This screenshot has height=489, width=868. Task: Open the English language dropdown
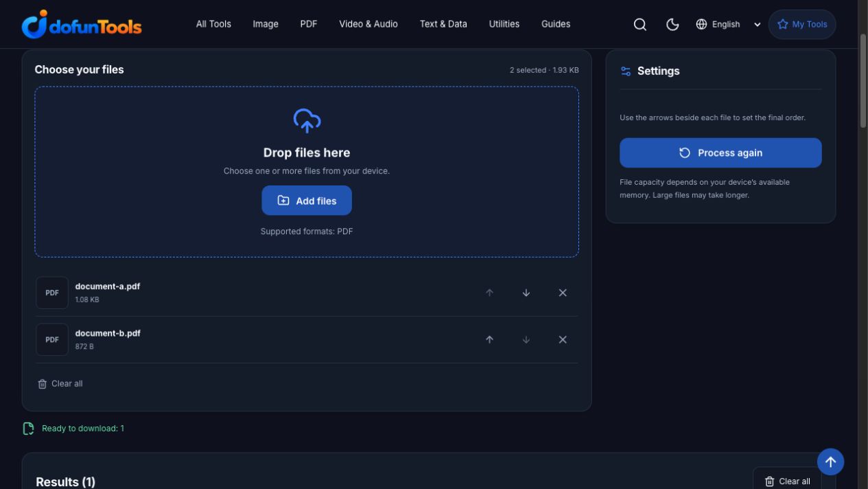728,24
